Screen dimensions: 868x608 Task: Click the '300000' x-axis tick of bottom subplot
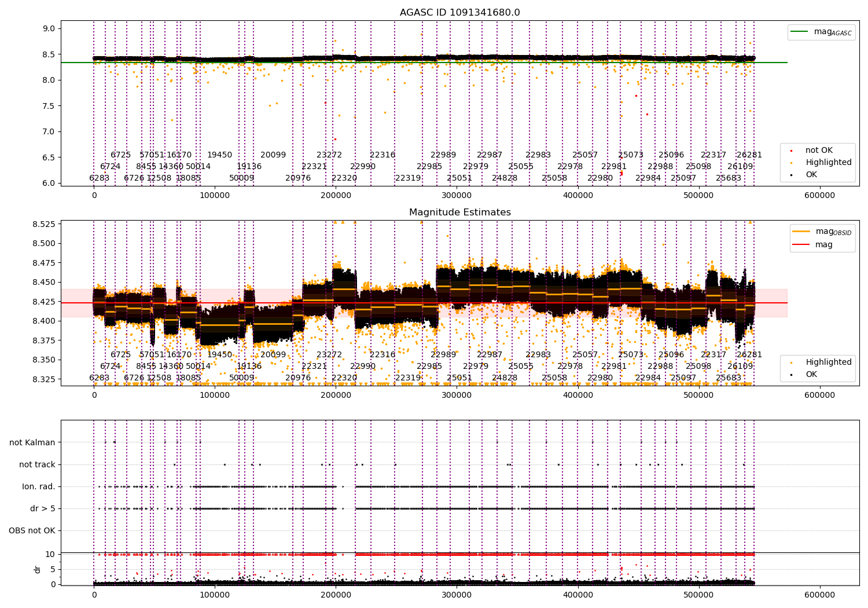coord(457,595)
